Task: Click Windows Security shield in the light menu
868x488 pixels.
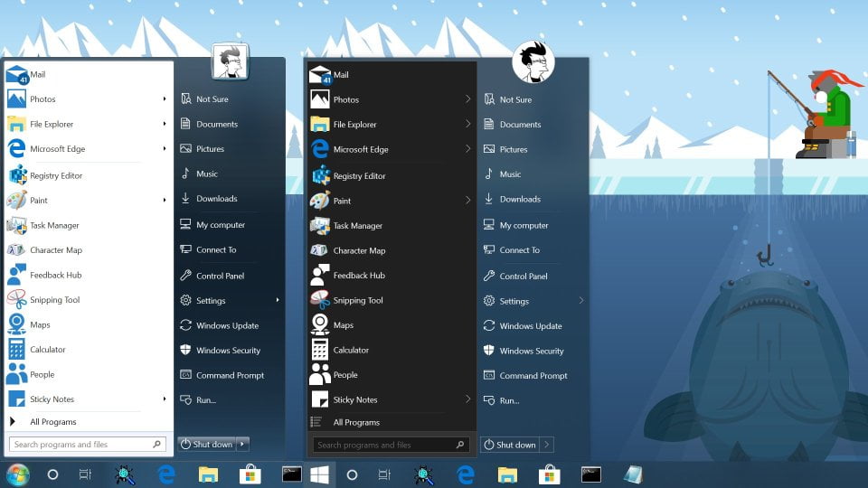Action: [x=185, y=351]
